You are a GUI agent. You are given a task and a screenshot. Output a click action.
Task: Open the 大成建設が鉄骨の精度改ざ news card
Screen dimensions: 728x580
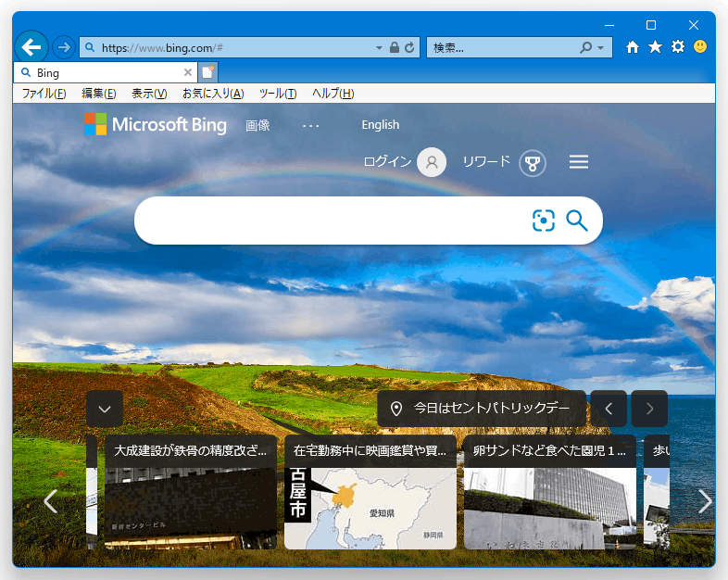coord(191,492)
